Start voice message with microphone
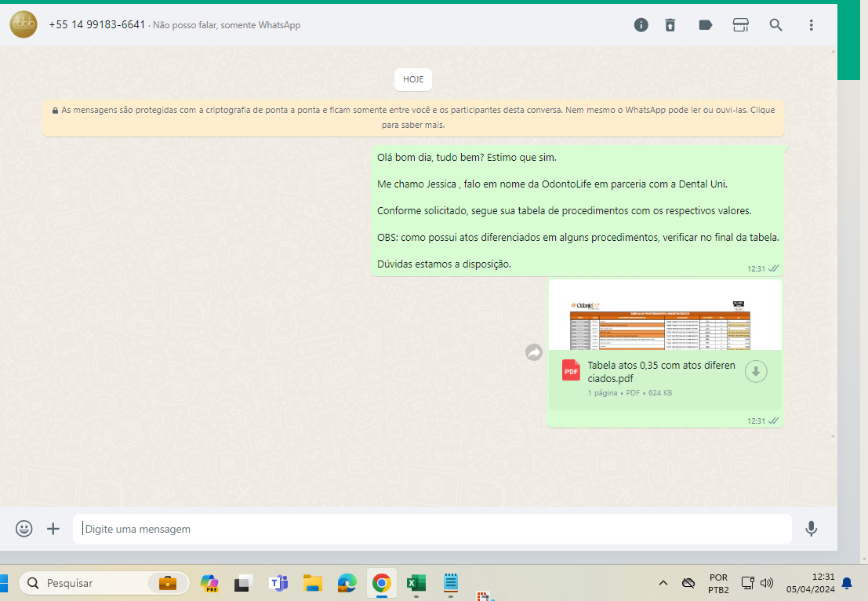 pos(811,529)
